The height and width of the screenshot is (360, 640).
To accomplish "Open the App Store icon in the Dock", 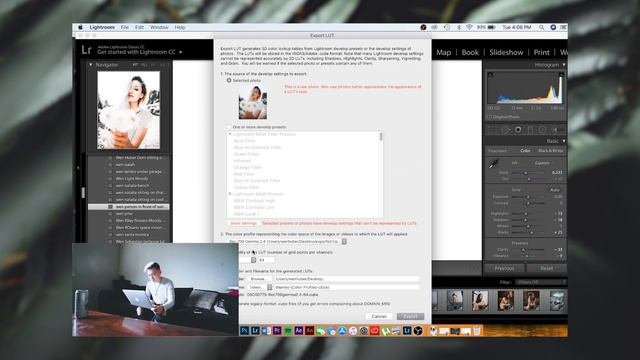I will pyautogui.click(x=342, y=331).
